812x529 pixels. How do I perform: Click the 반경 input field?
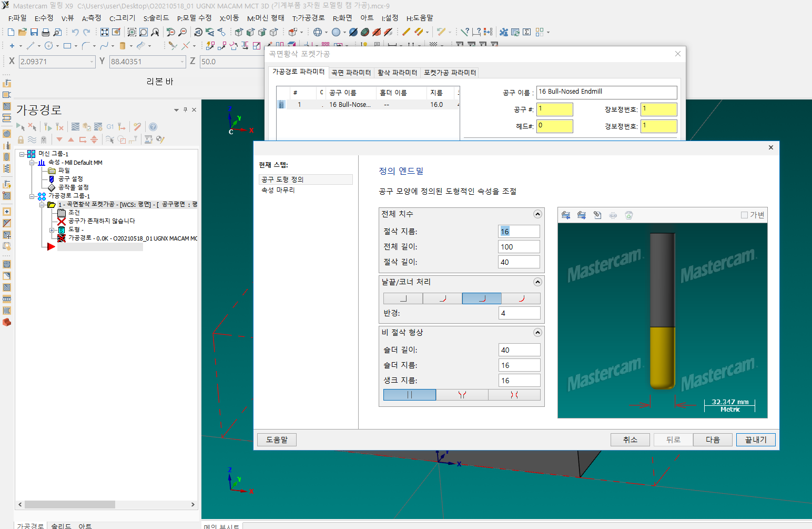[x=519, y=313]
